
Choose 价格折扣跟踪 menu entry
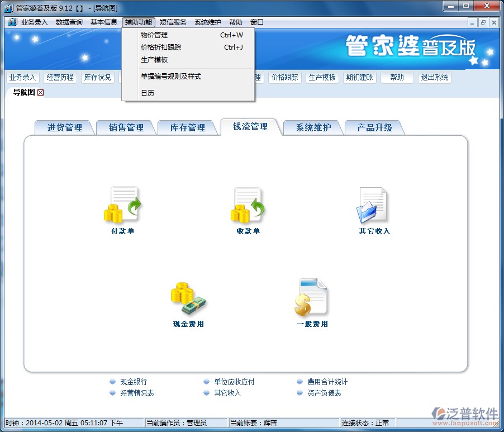(x=188, y=48)
